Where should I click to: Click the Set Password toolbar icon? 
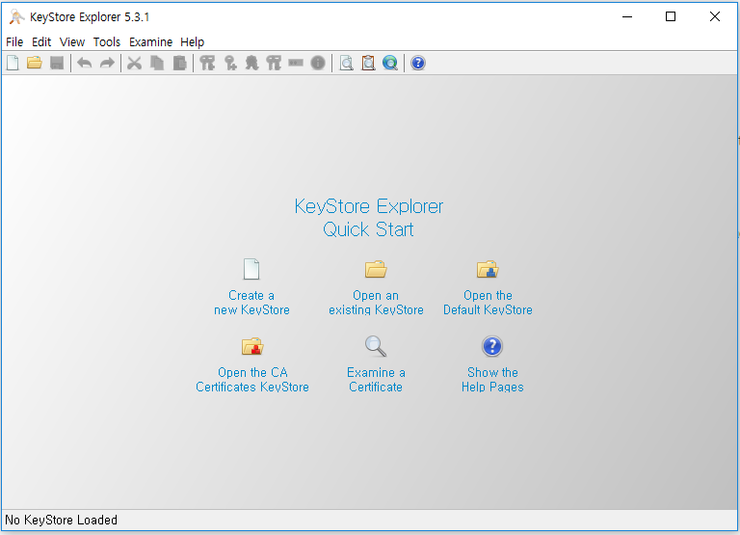296,63
